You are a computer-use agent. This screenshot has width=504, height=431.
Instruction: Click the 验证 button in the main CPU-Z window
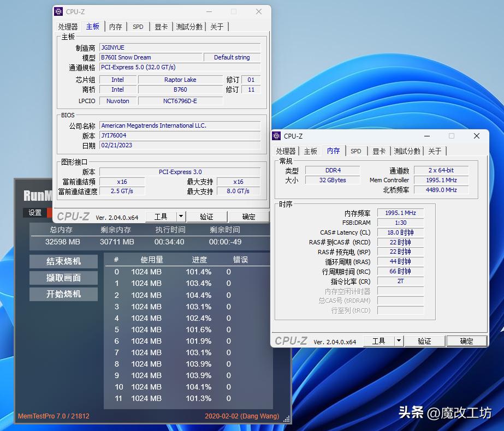(207, 217)
